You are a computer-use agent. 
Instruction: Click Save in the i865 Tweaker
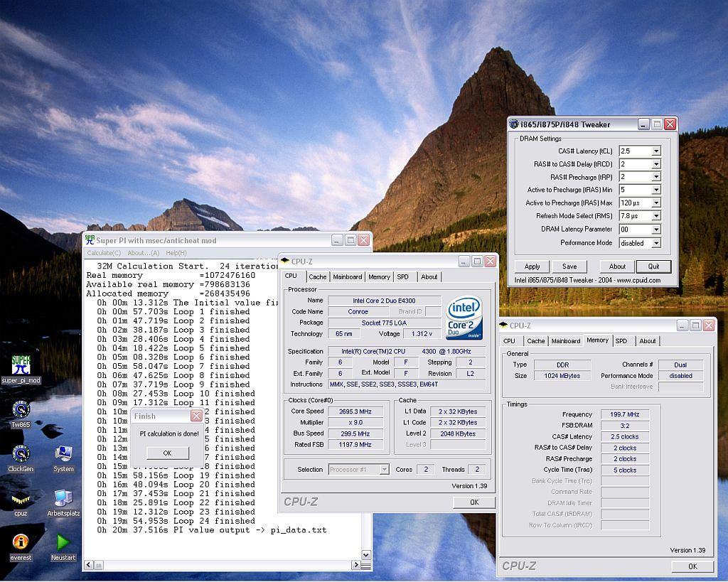tap(569, 266)
